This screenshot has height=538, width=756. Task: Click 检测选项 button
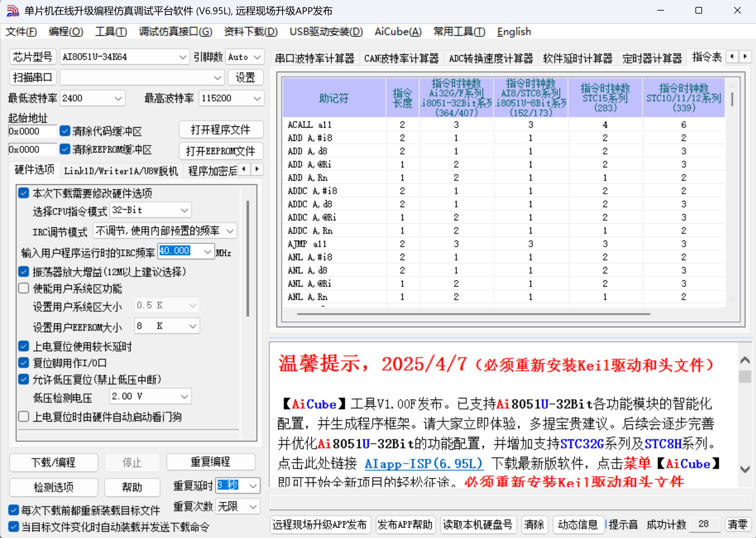point(53,487)
